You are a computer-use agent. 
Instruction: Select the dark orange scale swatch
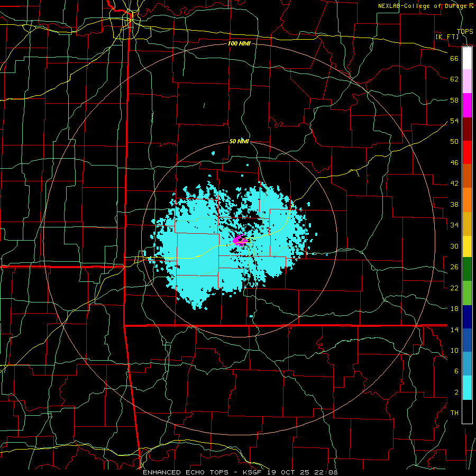click(x=467, y=176)
